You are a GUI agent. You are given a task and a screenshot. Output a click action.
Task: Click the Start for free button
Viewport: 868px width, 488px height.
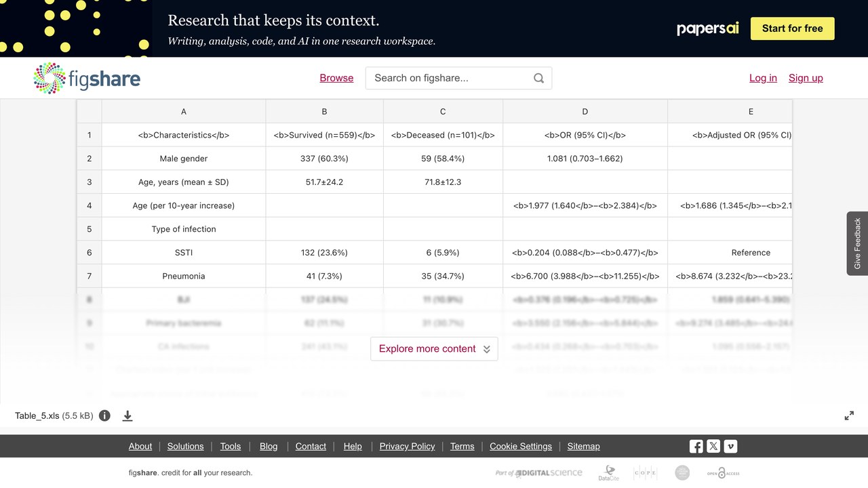(792, 28)
